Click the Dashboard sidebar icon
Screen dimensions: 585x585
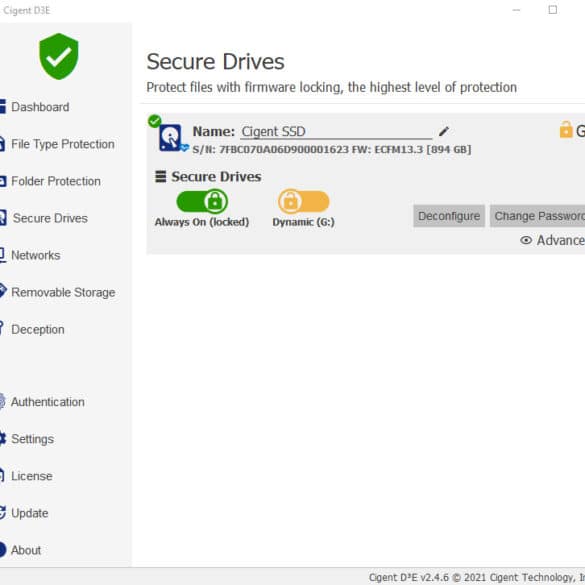3,106
